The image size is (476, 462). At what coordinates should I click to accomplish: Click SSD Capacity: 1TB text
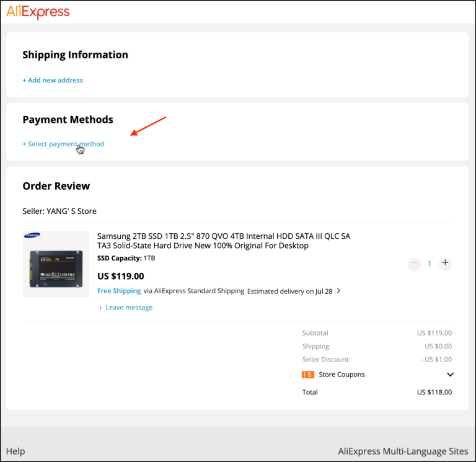click(126, 258)
